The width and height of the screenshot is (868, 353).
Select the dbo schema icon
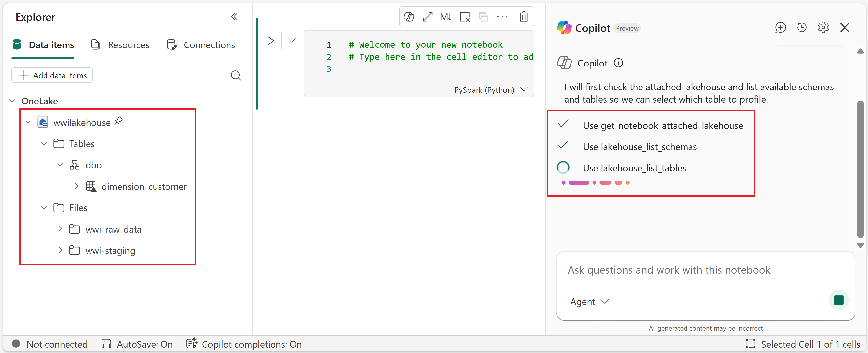pos(74,165)
